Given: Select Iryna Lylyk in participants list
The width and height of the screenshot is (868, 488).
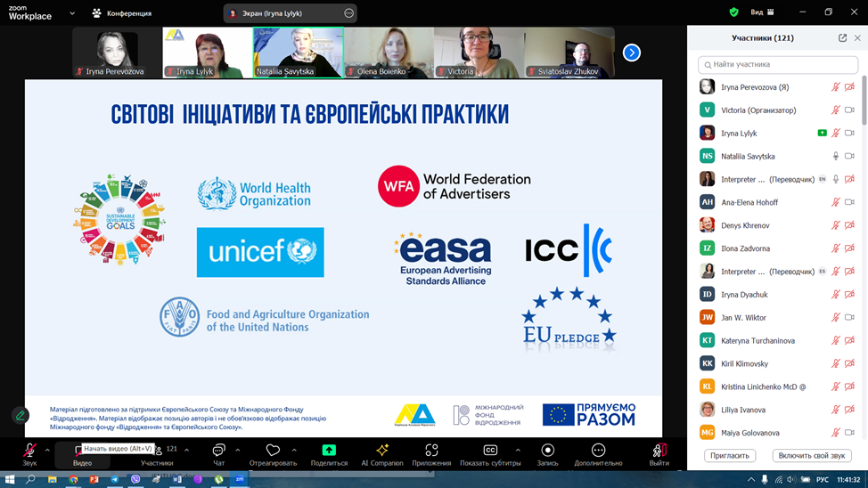Looking at the screenshot, I should click(778, 133).
